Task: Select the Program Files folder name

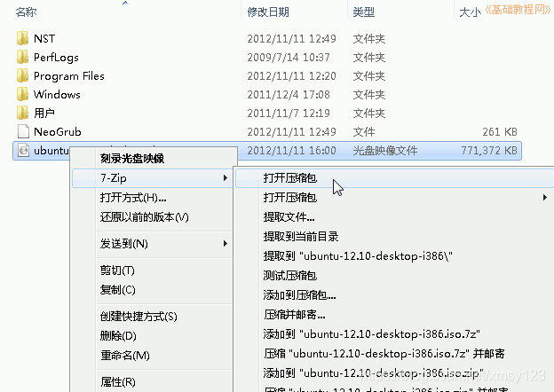Action: click(x=69, y=76)
